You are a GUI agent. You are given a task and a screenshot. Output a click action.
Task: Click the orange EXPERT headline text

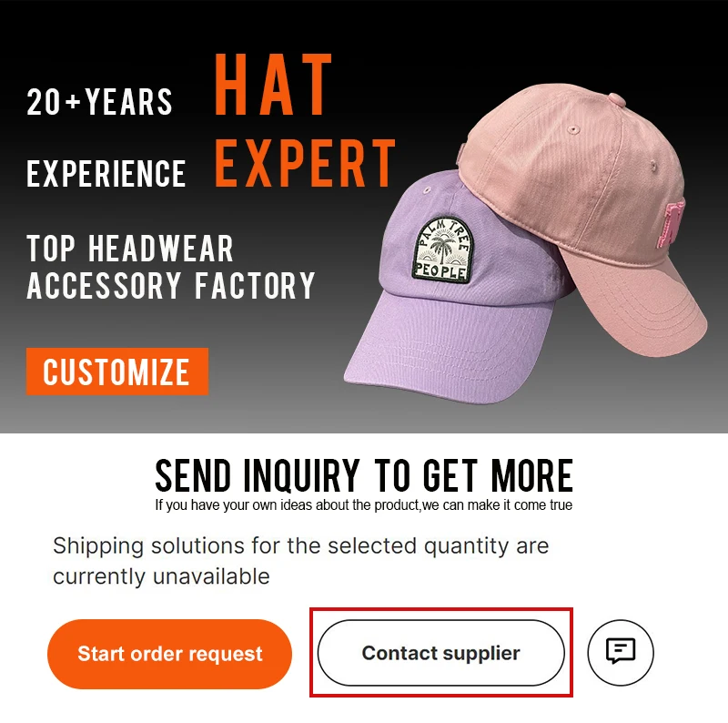pyautogui.click(x=305, y=163)
